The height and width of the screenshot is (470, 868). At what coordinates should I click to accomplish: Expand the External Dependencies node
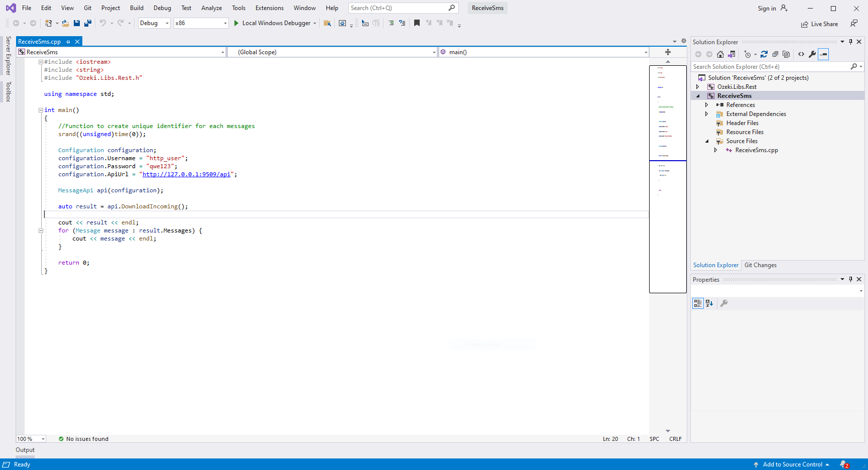(x=706, y=114)
